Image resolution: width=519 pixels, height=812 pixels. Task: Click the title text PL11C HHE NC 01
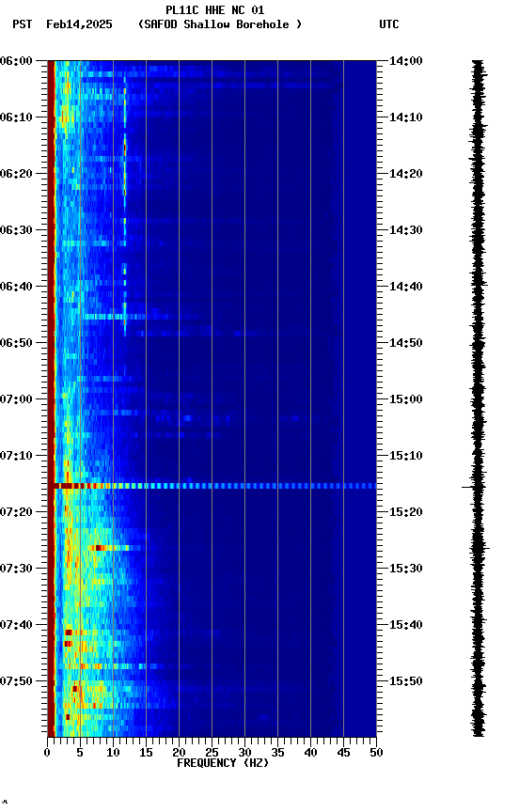215,10
